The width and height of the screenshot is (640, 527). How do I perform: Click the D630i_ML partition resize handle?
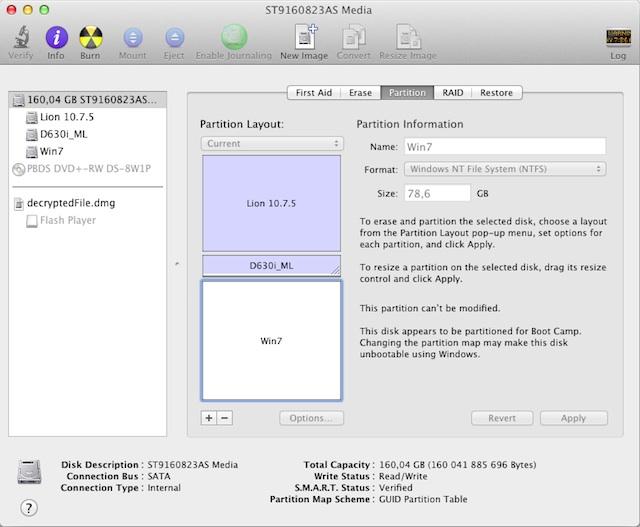pyautogui.click(x=336, y=270)
